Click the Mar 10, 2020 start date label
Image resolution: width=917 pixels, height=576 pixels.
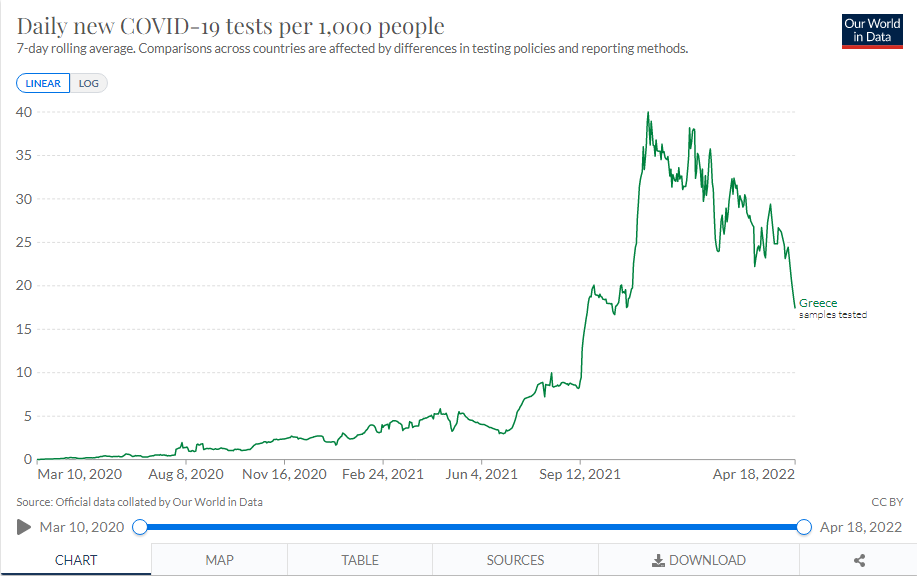pos(82,527)
